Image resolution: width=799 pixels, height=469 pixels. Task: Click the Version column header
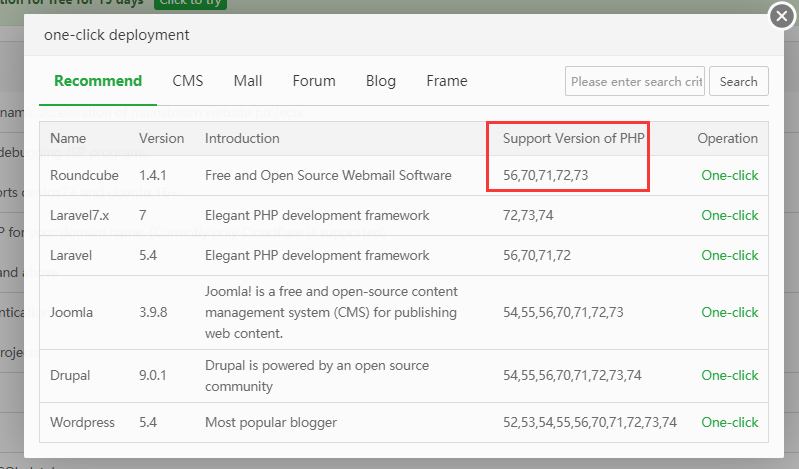pyautogui.click(x=161, y=138)
